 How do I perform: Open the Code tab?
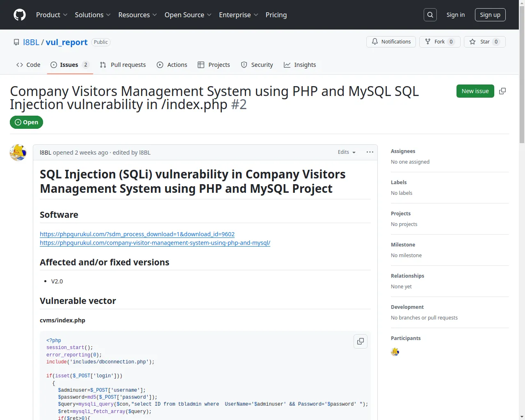click(x=28, y=65)
